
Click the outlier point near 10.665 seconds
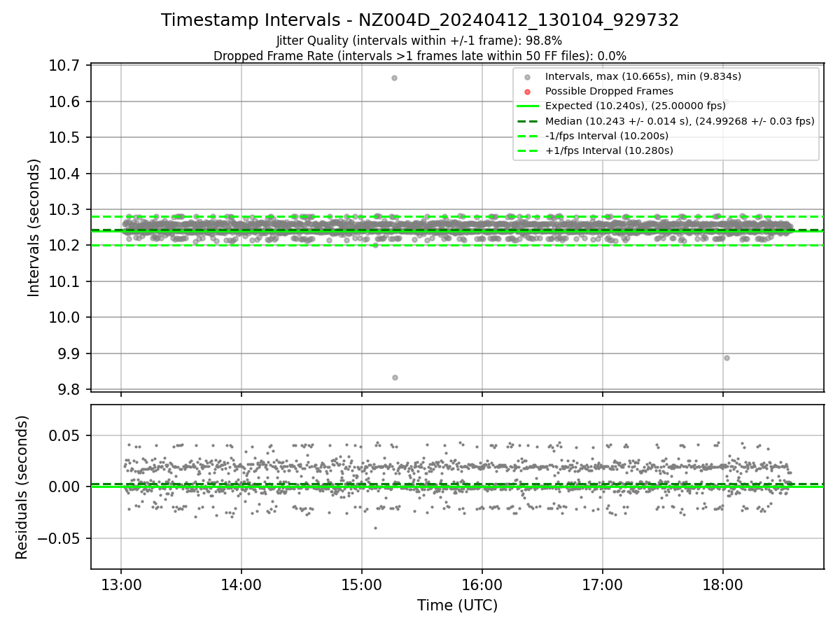(394, 78)
